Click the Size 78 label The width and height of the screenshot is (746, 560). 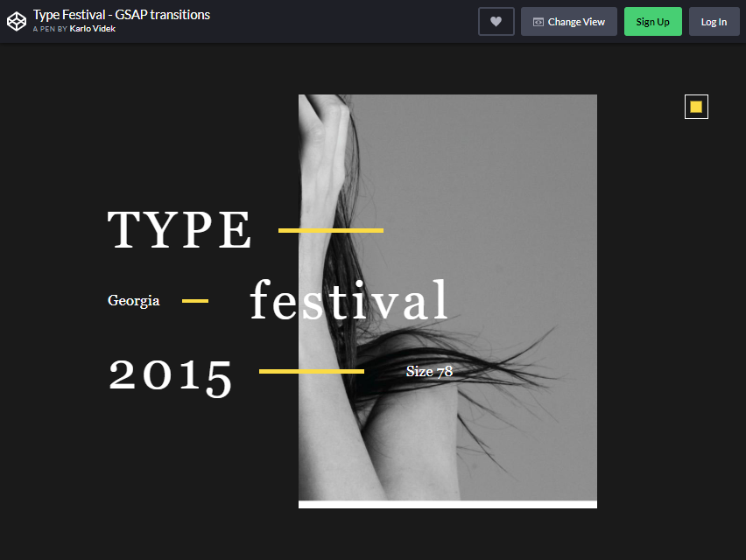coord(429,371)
